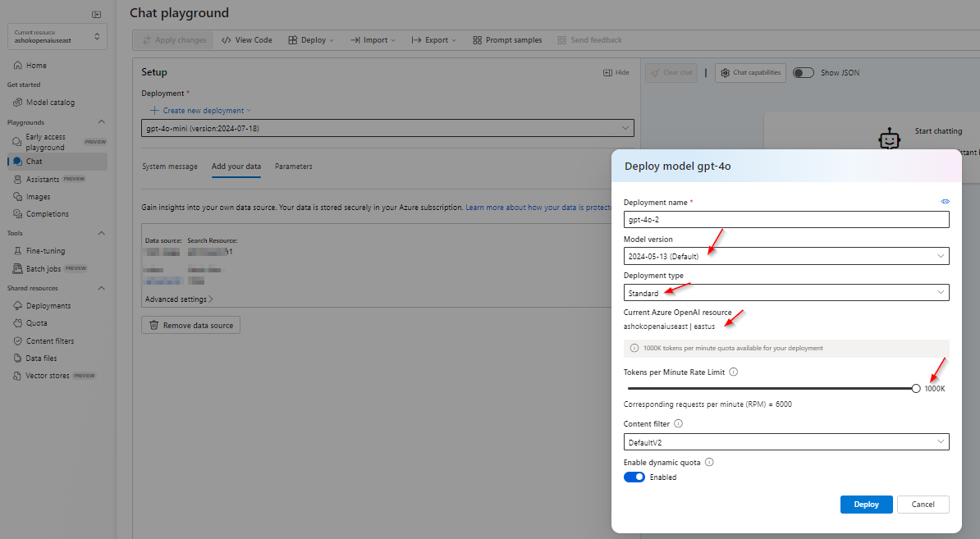Collapse the left navigation sidebar icon
The image size is (980, 539).
(x=96, y=15)
